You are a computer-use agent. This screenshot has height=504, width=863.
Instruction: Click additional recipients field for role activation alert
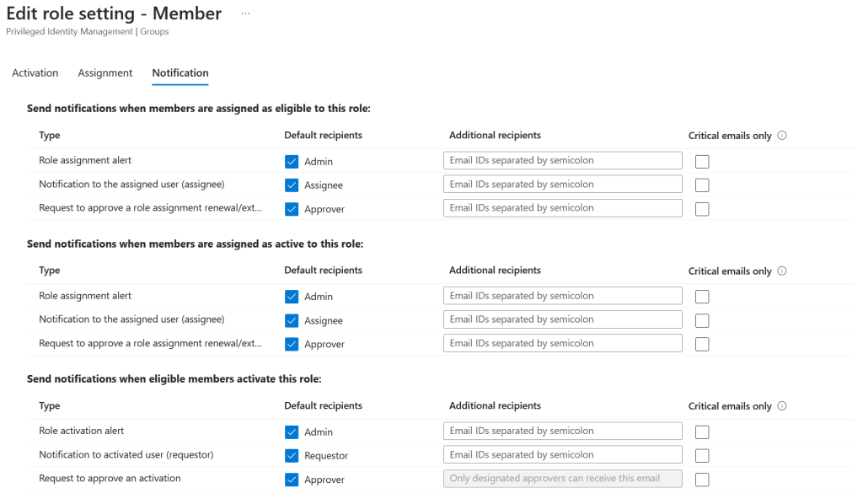tap(562, 431)
